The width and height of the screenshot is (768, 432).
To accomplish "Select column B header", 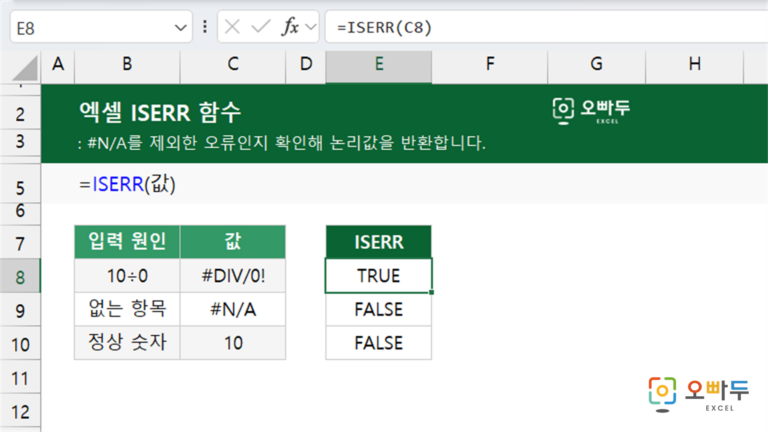I will point(127,64).
